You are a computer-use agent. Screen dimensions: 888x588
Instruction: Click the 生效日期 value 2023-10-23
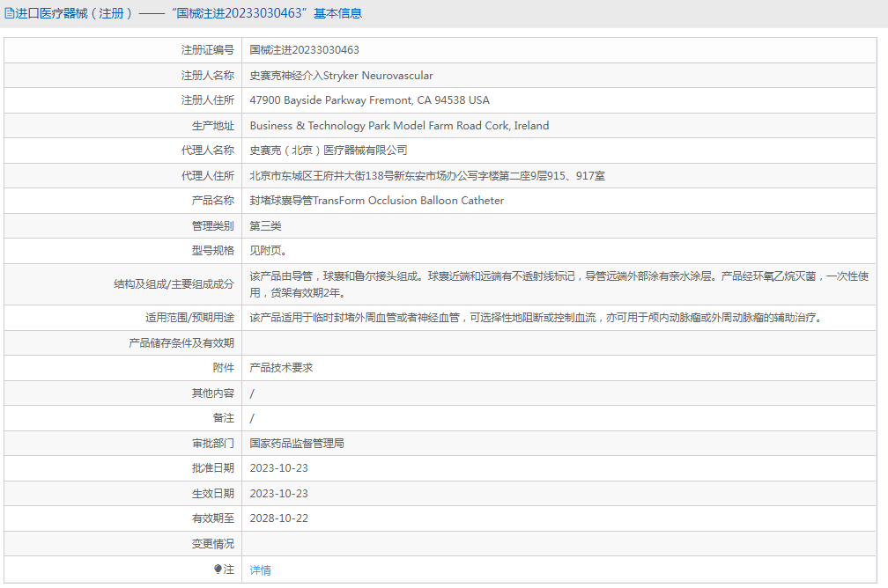[x=278, y=494]
